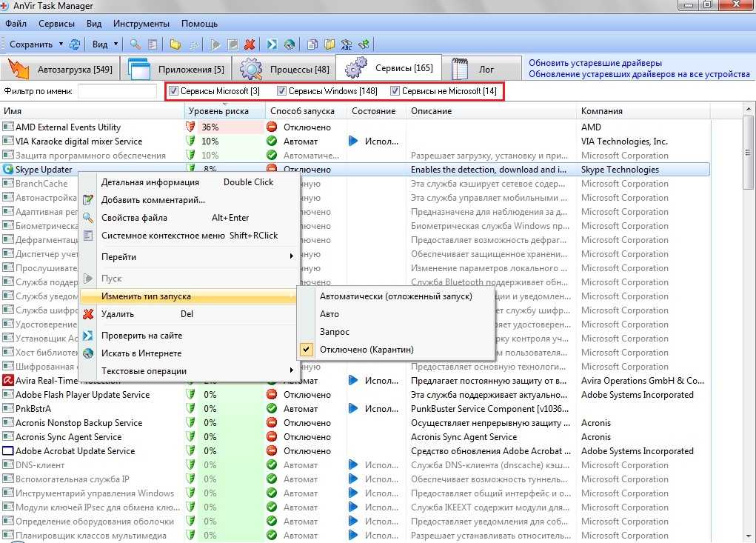Toggle the Сервисы Microsoft [3] checkbox
This screenshot has height=543, width=756.
point(173,90)
